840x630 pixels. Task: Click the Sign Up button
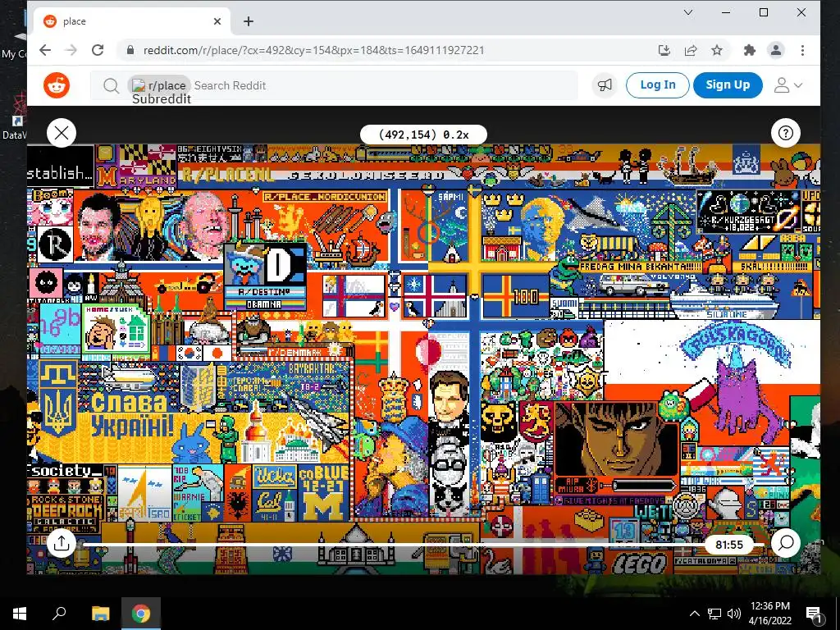click(x=728, y=84)
